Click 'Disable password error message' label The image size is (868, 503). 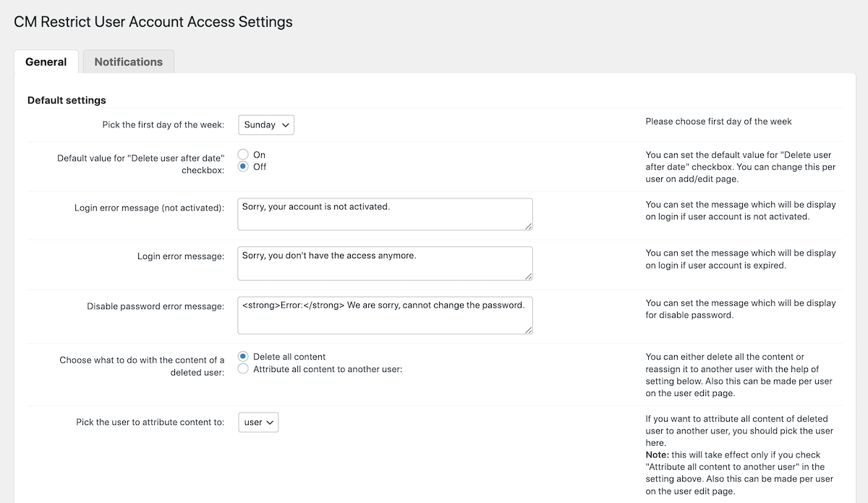[x=156, y=306]
